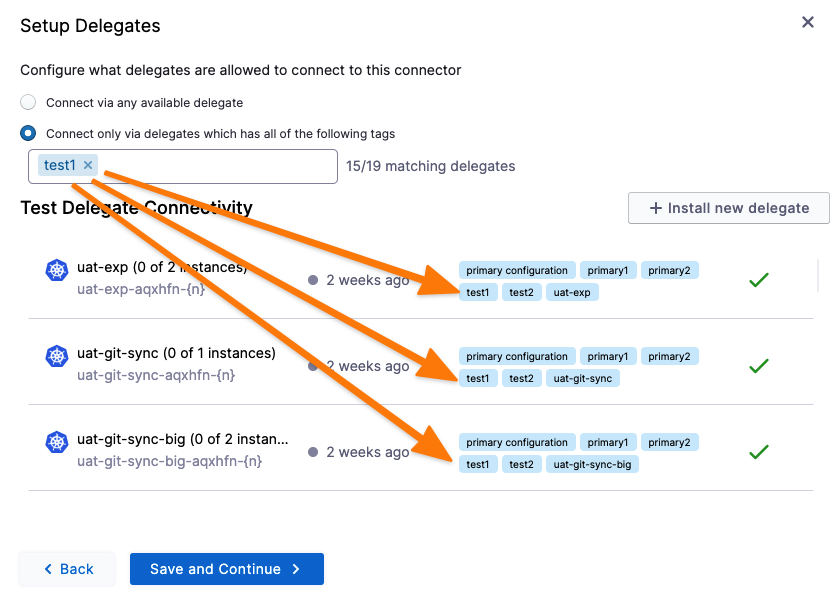Click the green checkmark for uat-git-sync row
Viewport: 837px width, 612px height.
(x=759, y=367)
